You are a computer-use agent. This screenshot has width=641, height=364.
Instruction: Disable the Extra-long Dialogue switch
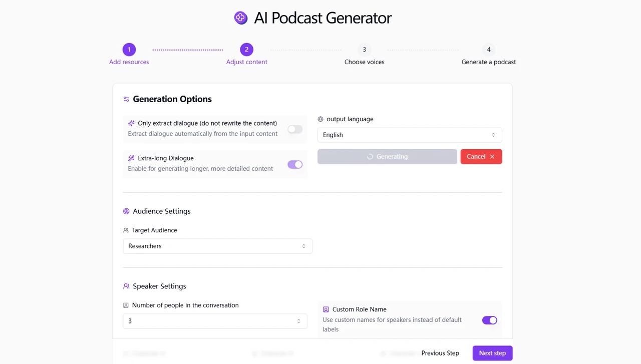pyautogui.click(x=295, y=164)
